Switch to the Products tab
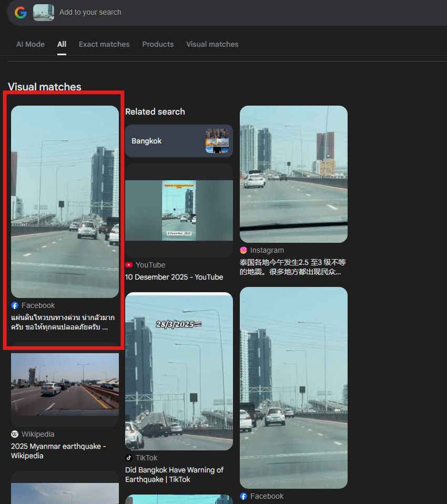 click(x=158, y=44)
